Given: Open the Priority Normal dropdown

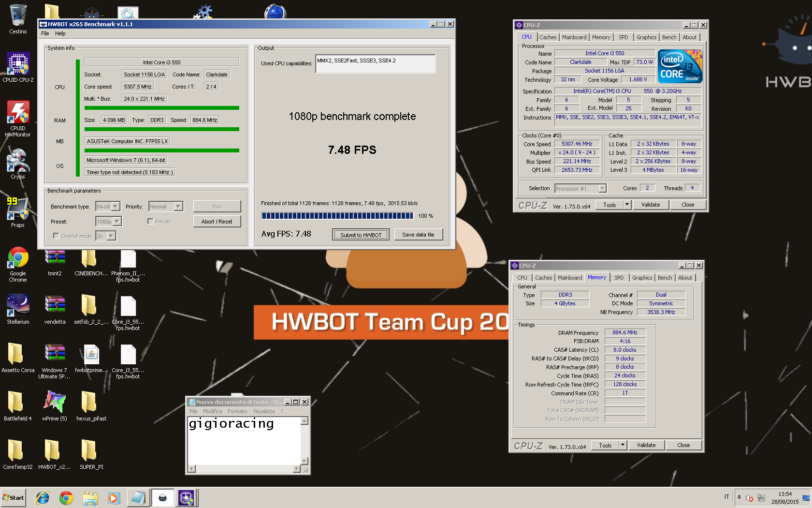Looking at the screenshot, I should pos(178,207).
